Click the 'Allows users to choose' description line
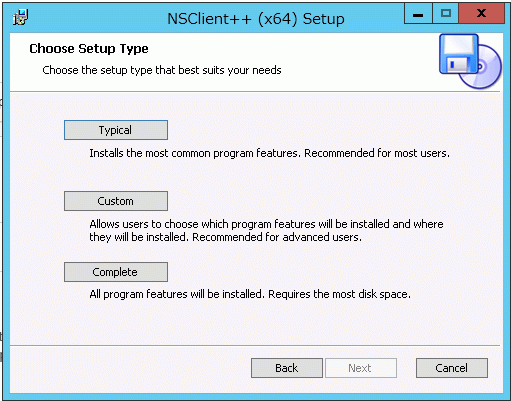The height and width of the screenshot is (401, 511). click(x=266, y=224)
